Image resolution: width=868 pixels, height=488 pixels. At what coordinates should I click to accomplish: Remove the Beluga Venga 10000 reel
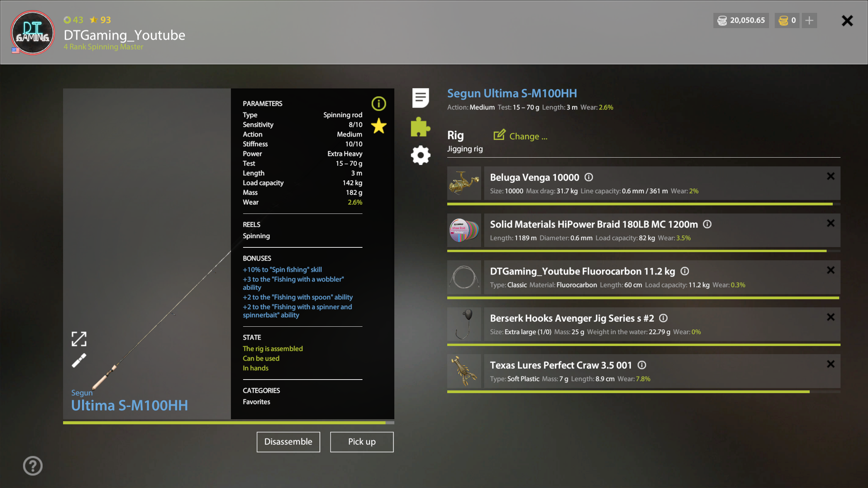click(830, 176)
